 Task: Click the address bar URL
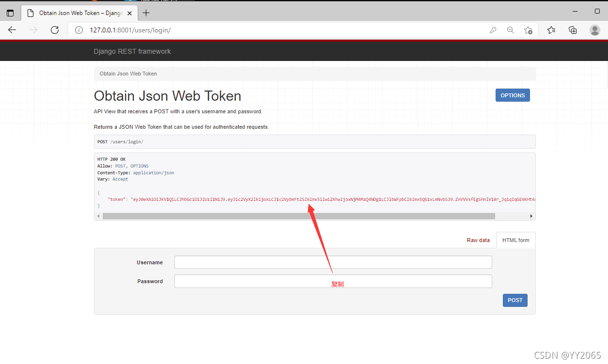[x=130, y=30]
